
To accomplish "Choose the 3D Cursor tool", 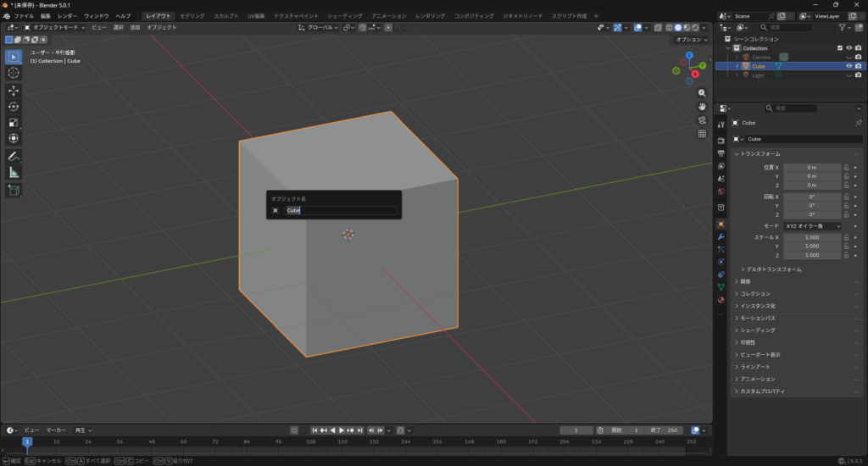I will click(x=14, y=73).
